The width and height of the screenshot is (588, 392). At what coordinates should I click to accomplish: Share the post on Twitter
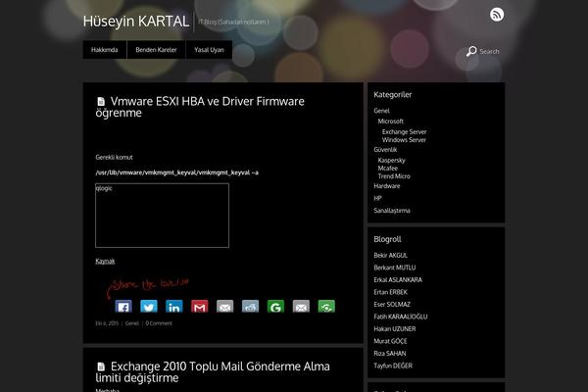click(x=149, y=307)
